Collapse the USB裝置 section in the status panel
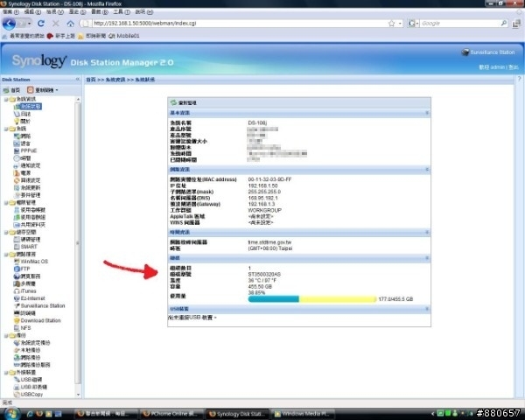Image resolution: width=525 pixels, height=420 pixels. pos(427,309)
